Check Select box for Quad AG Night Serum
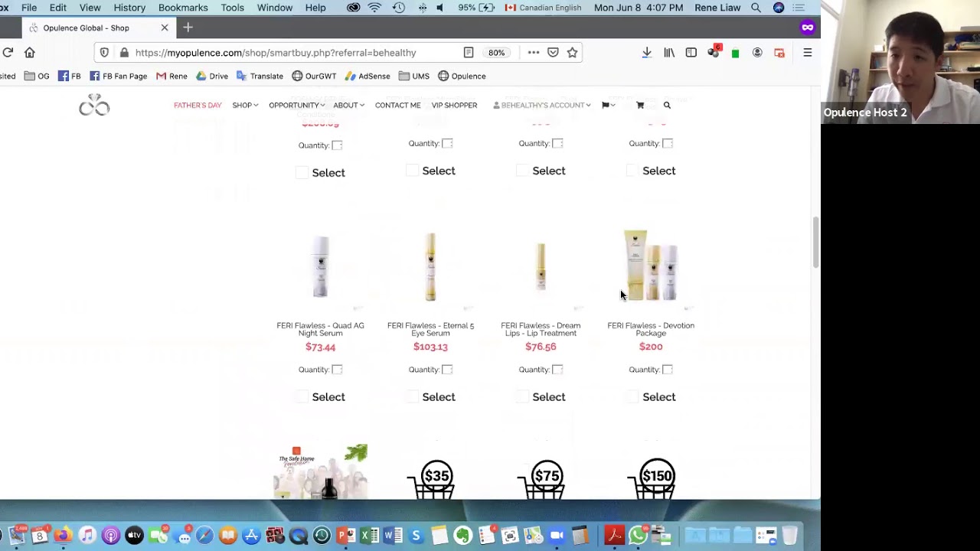 pyautogui.click(x=302, y=396)
